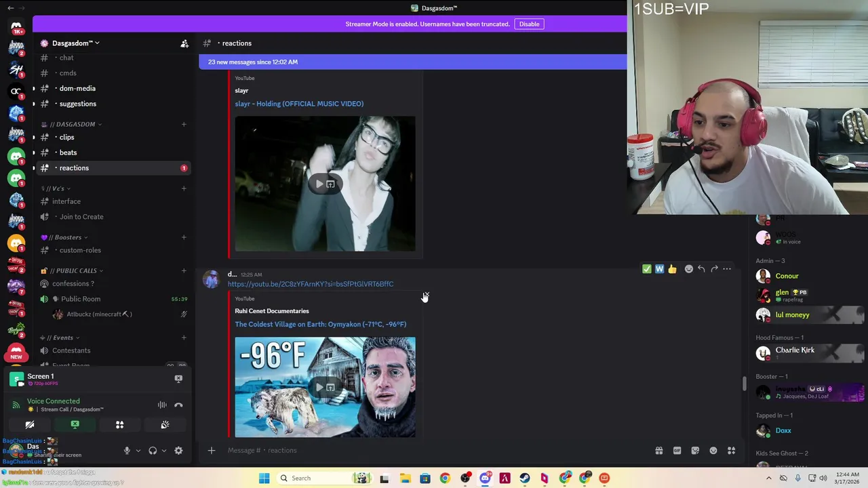Image resolution: width=868 pixels, height=488 pixels.
Task: React with the W emoji
Action: (659, 269)
